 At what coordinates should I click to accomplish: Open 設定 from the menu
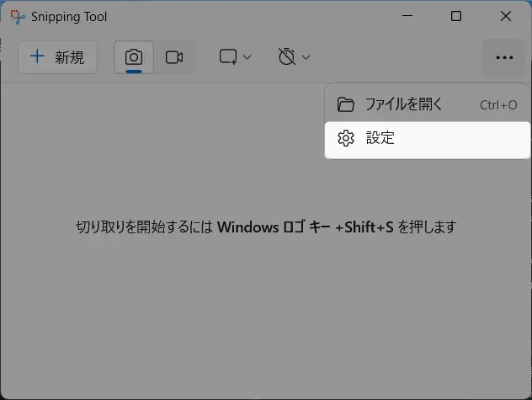tap(428, 138)
